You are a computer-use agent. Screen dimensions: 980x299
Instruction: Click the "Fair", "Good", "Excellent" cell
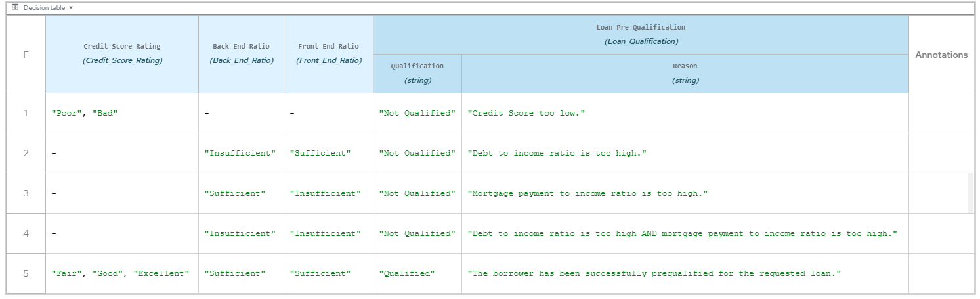pos(122,273)
